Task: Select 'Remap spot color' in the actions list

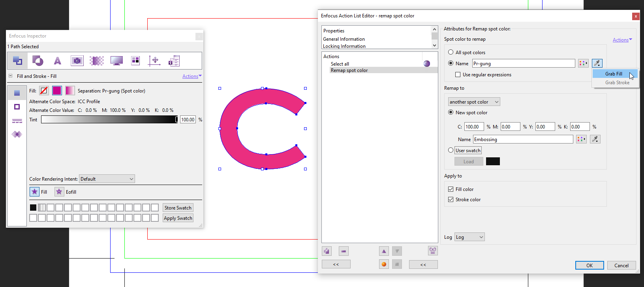Action: coord(349,70)
